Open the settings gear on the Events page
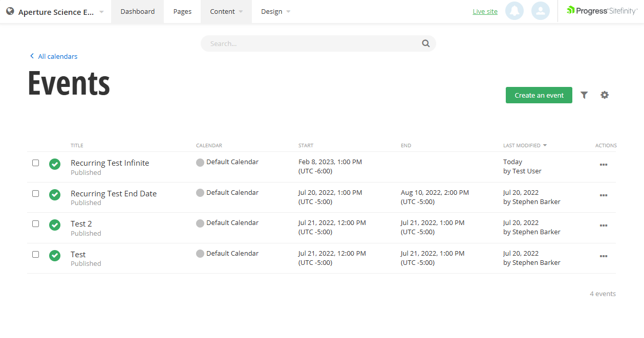This screenshot has width=644, height=338. (605, 95)
